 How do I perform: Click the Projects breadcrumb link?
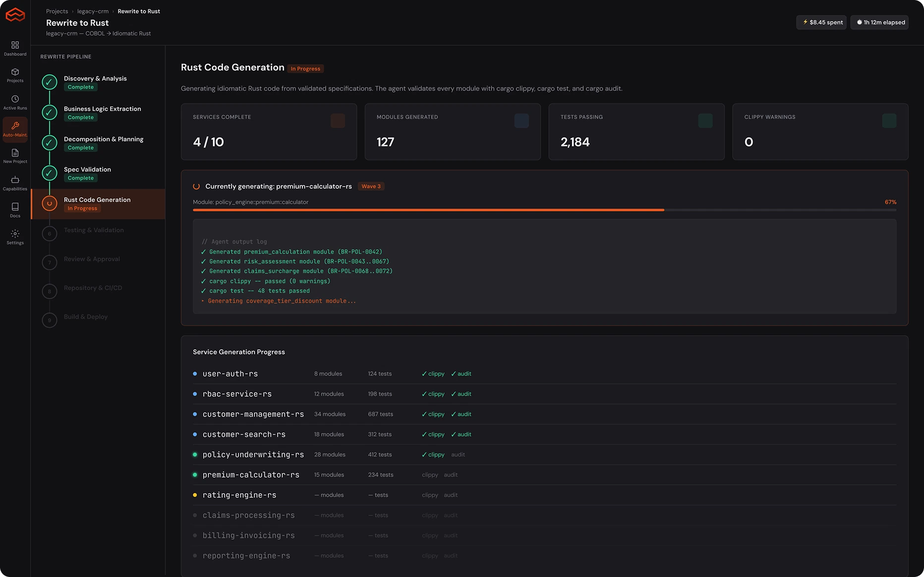[57, 11]
